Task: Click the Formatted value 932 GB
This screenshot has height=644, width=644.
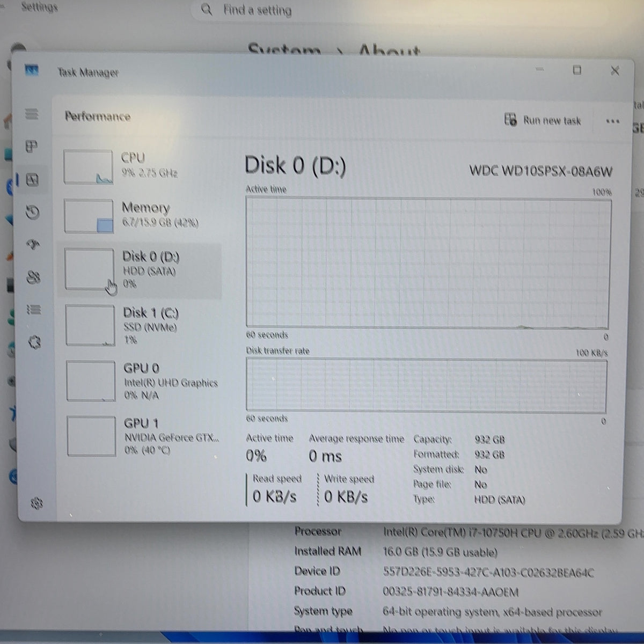Action: click(489, 455)
